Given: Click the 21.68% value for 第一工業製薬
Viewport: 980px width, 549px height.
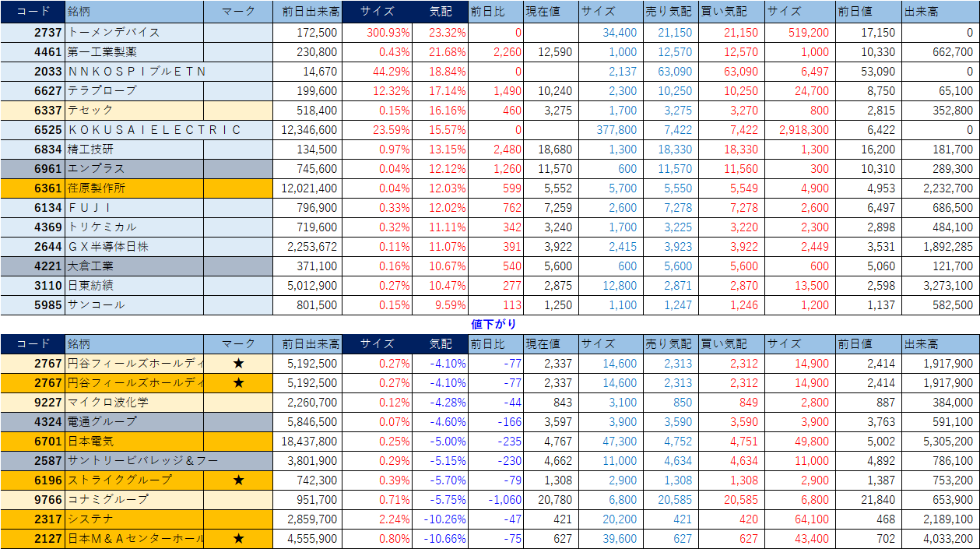Looking at the screenshot, I should tap(447, 52).
